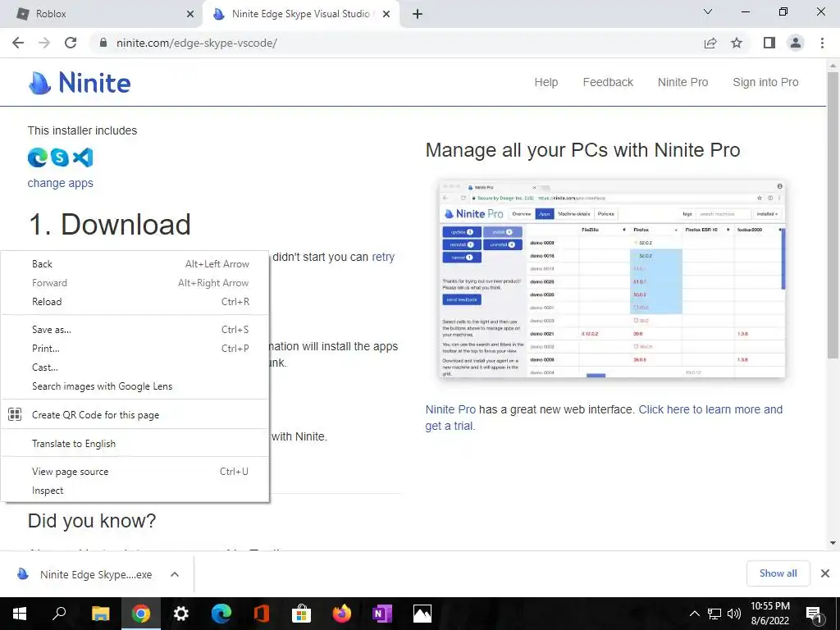Open Settings gear in taskbar

tap(181, 614)
